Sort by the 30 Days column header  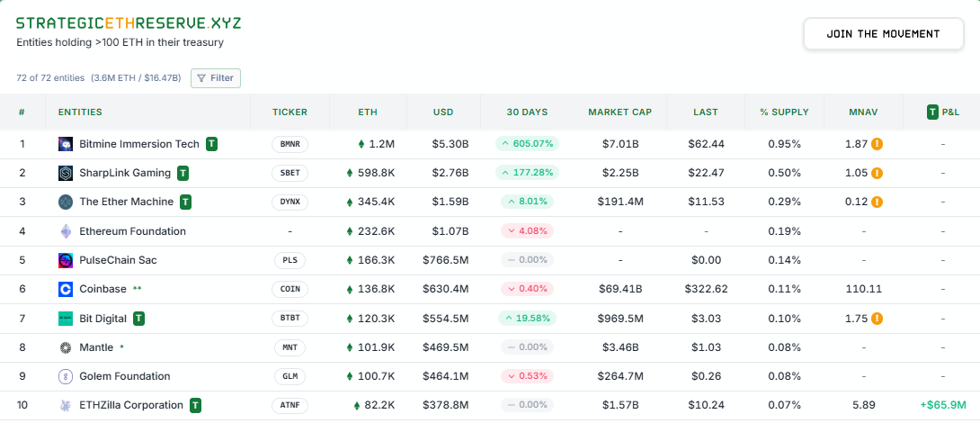(527, 112)
